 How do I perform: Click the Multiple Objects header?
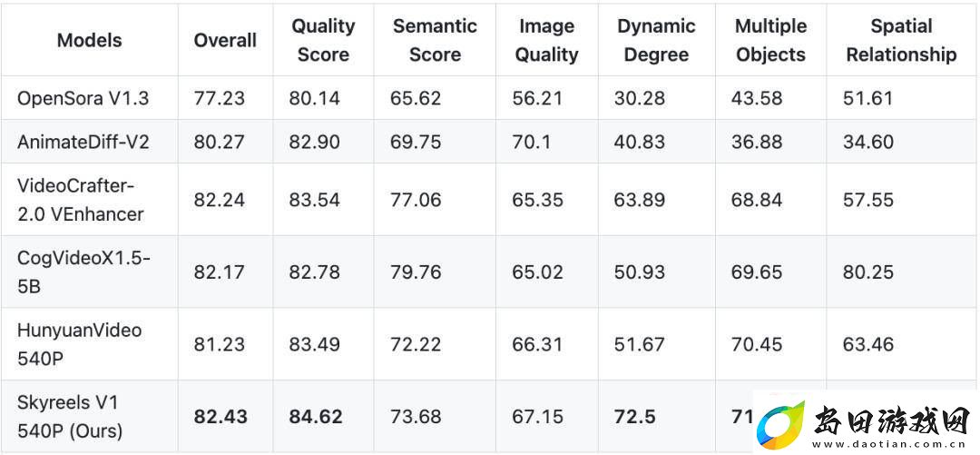(x=771, y=40)
